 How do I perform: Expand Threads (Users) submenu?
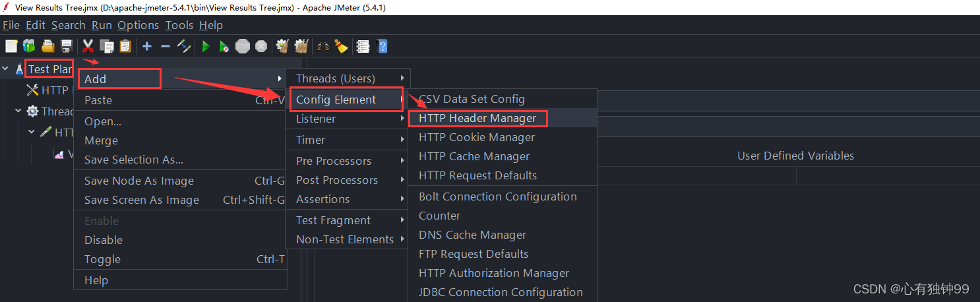348,78
